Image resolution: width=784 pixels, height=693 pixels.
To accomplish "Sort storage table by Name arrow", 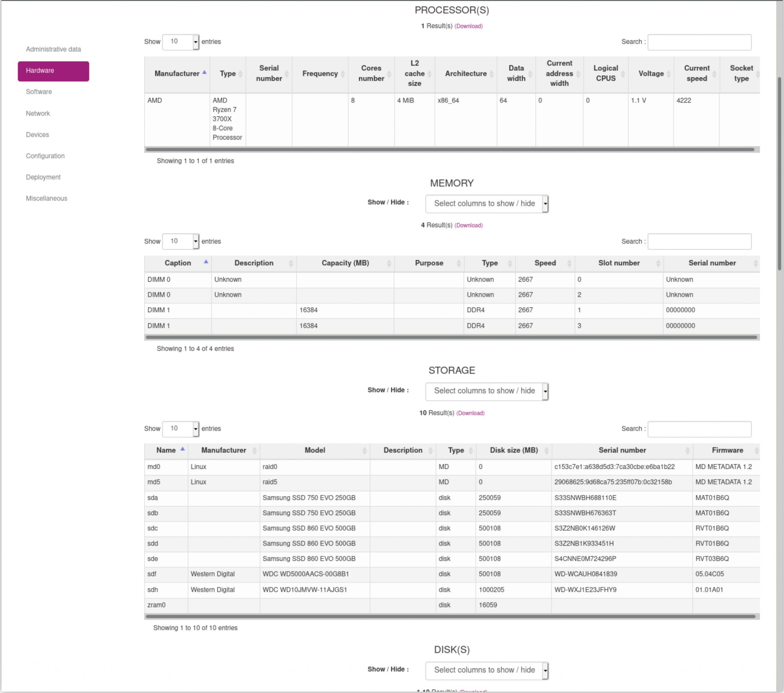I will 183,449.
